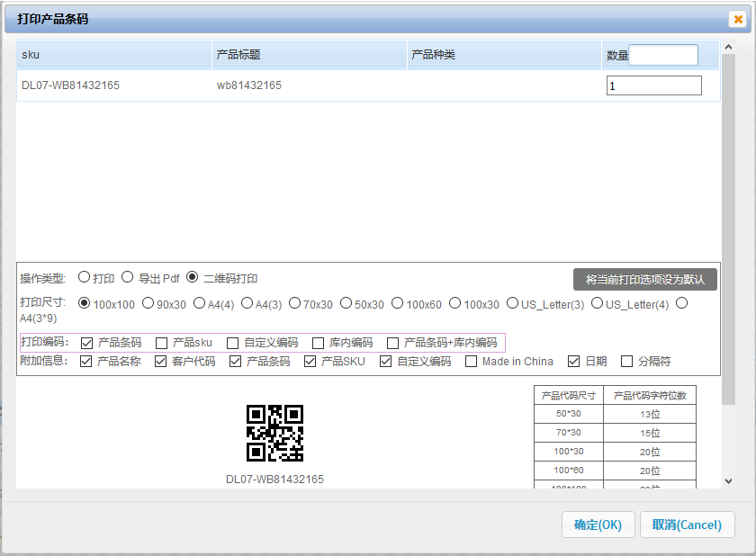756x556 pixels.
Task: Enable the 产品sku print code checkbox
Action: pyautogui.click(x=162, y=343)
